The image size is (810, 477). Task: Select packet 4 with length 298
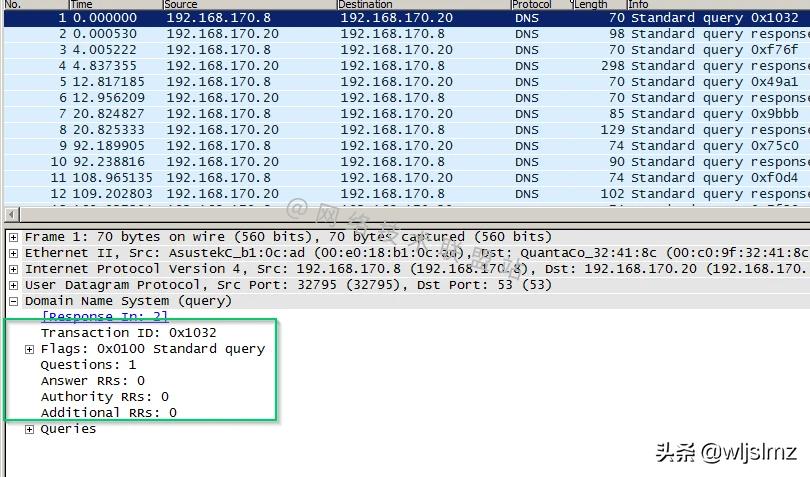tap(407, 66)
